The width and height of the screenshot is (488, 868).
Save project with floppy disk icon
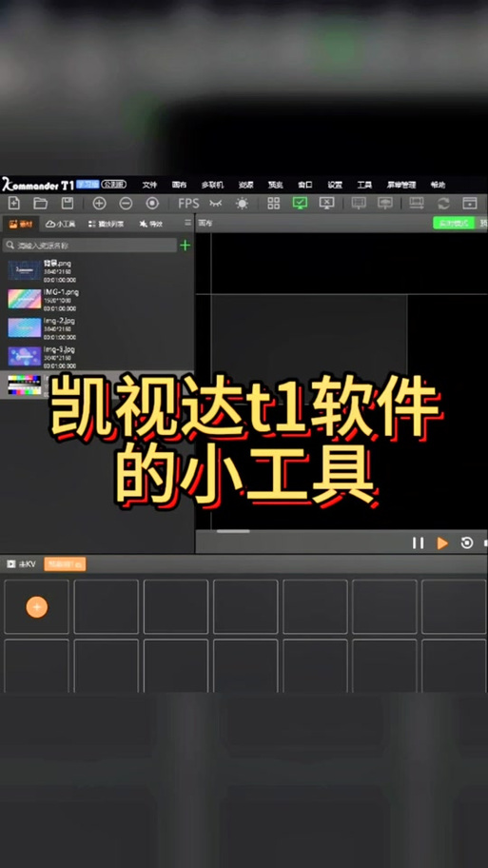point(67,203)
